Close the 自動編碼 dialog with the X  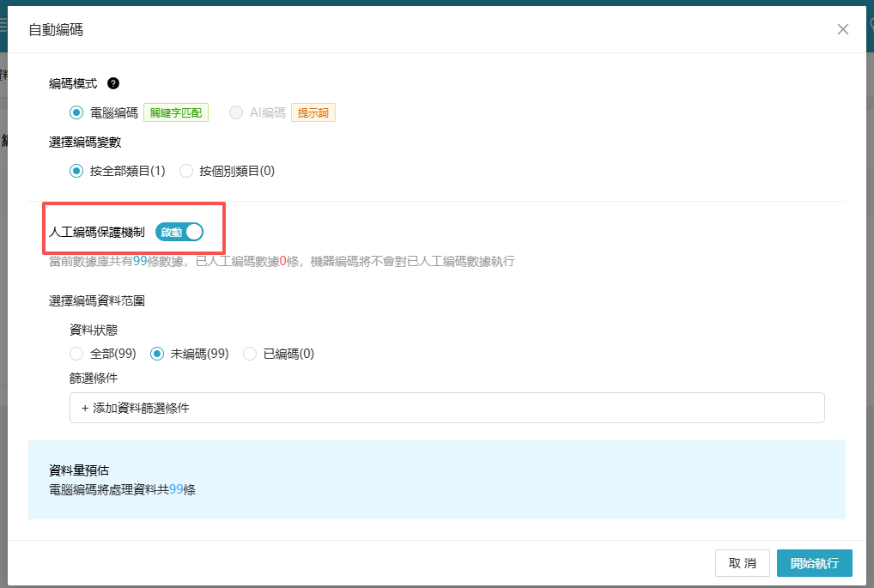click(842, 29)
